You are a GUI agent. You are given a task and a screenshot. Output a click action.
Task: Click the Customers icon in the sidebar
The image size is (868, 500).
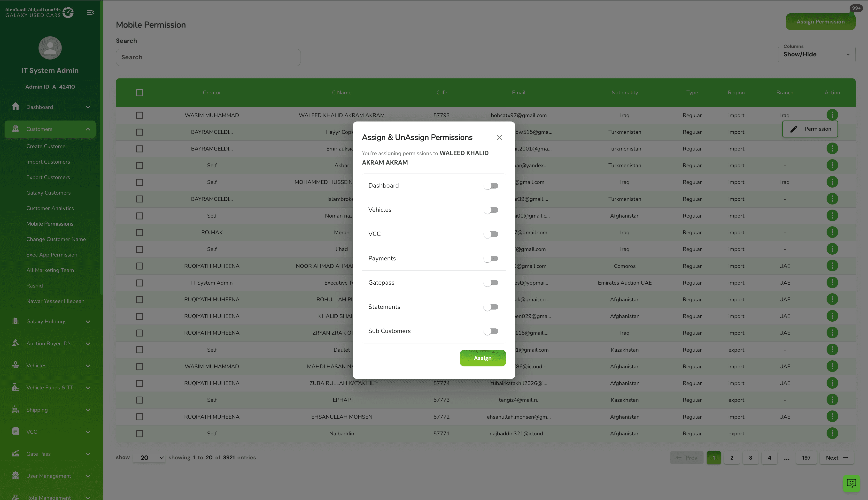tap(15, 129)
